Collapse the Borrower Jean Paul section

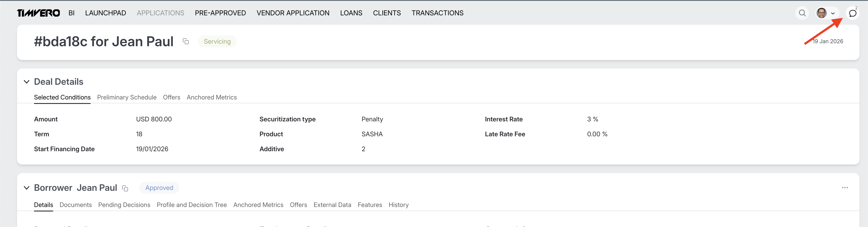[x=27, y=188]
